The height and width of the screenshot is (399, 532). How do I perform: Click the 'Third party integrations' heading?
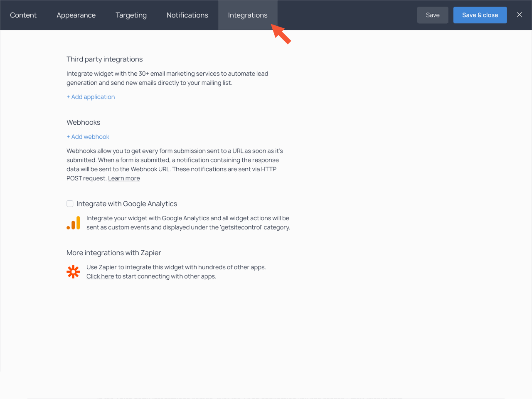click(x=104, y=59)
